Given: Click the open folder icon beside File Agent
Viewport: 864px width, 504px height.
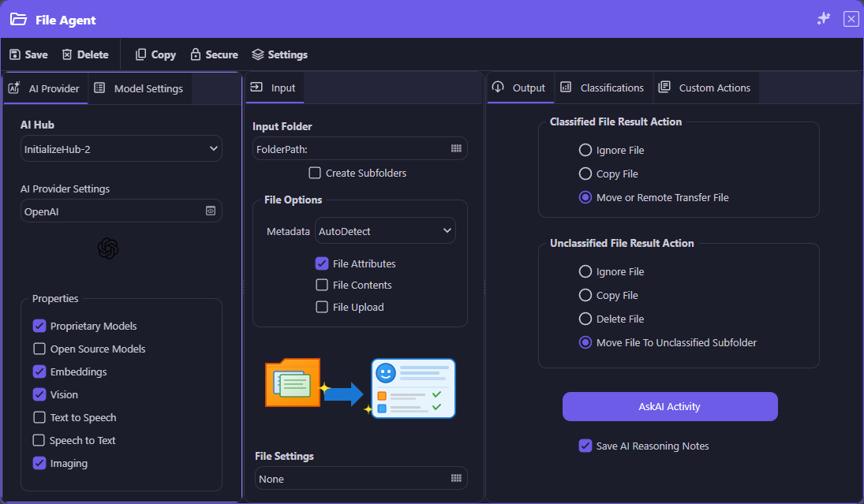Looking at the screenshot, I should tap(19, 19).
